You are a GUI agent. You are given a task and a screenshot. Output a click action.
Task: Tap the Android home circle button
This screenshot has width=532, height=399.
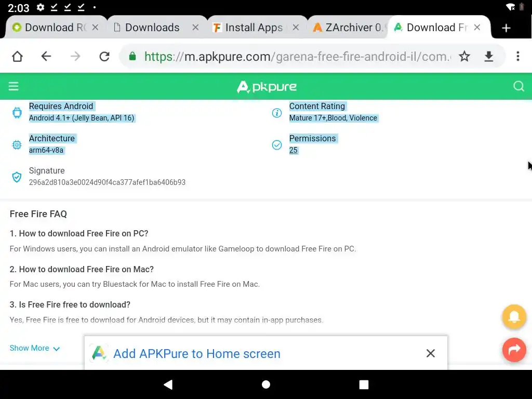point(266,384)
